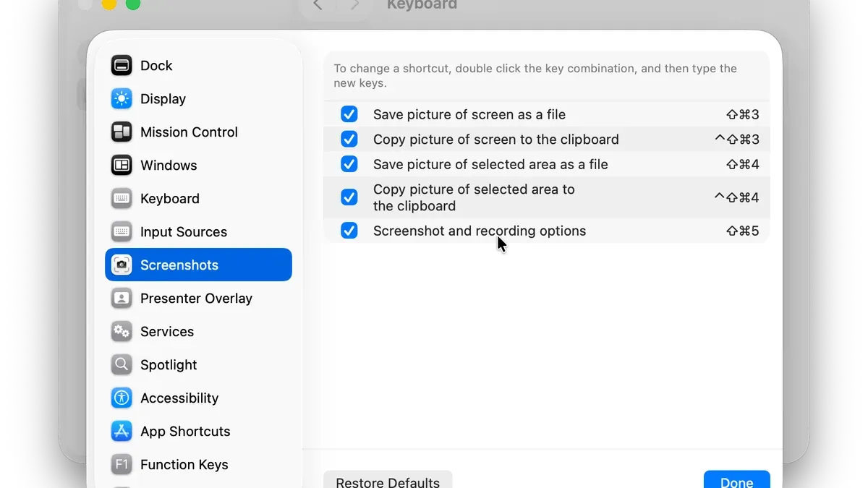Click the yellow minimize window button
Image resolution: width=868 pixels, height=488 pixels.
coord(109,4)
